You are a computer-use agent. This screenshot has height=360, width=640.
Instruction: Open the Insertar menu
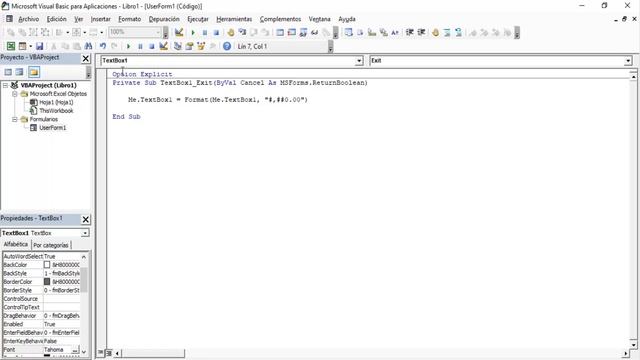coord(100,19)
